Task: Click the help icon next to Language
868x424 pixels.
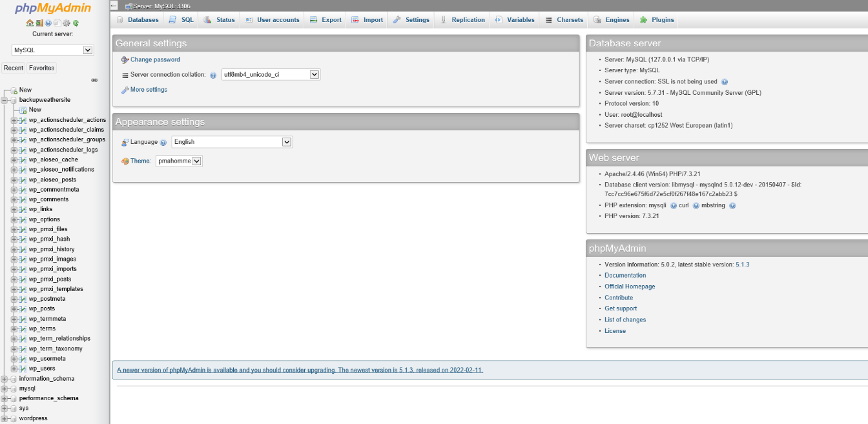Action: point(163,143)
